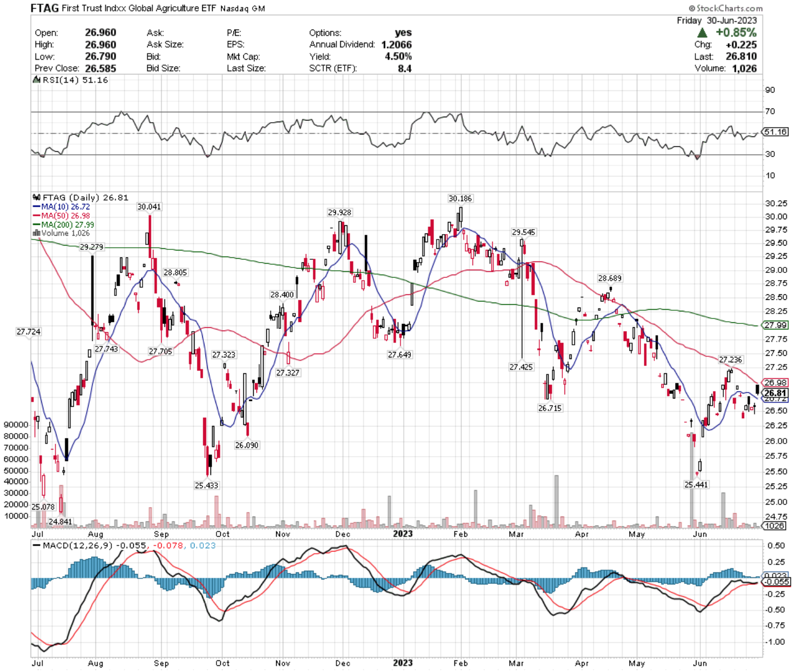Click the Friday 30-Jun-2023 date
The image size is (799, 672).
tap(717, 20)
